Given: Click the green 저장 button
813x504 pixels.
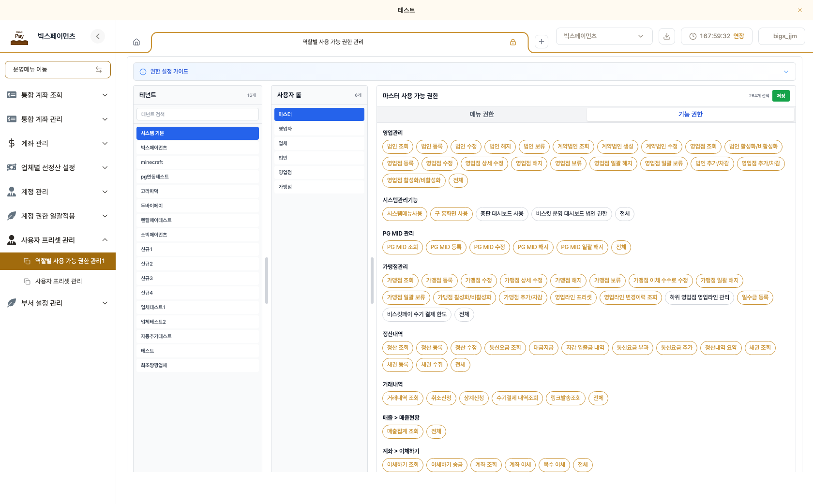Looking at the screenshot, I should click(781, 96).
